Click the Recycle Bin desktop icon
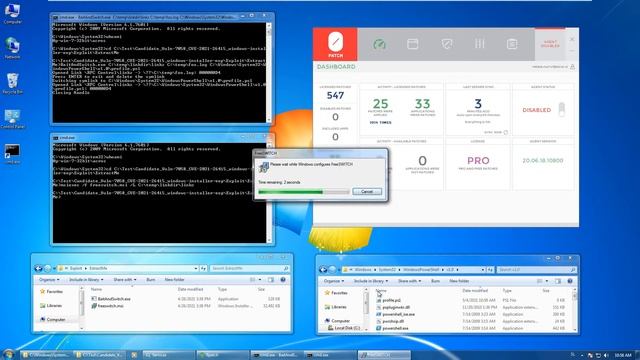 12,83
